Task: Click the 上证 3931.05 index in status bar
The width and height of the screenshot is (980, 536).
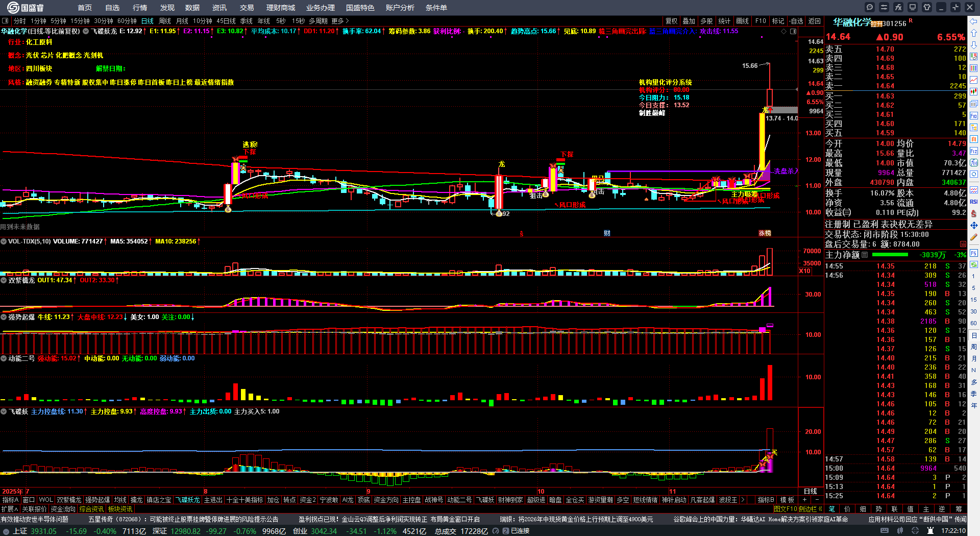Action: [35, 531]
